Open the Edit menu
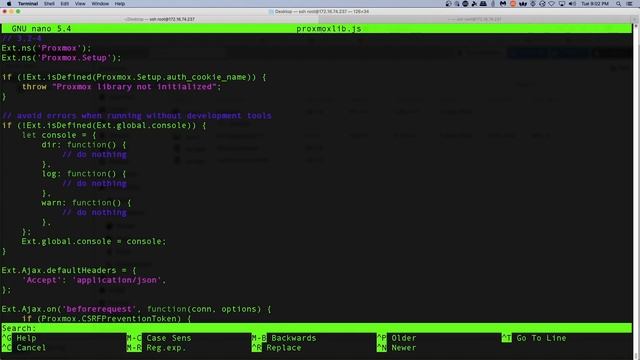The height and width of the screenshot is (360, 640). point(64,4)
